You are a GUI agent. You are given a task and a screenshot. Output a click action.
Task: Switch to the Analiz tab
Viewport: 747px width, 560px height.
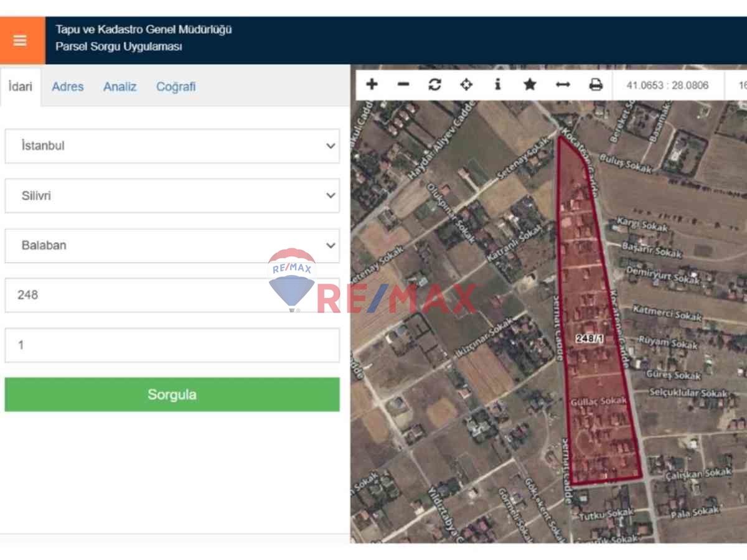click(120, 86)
